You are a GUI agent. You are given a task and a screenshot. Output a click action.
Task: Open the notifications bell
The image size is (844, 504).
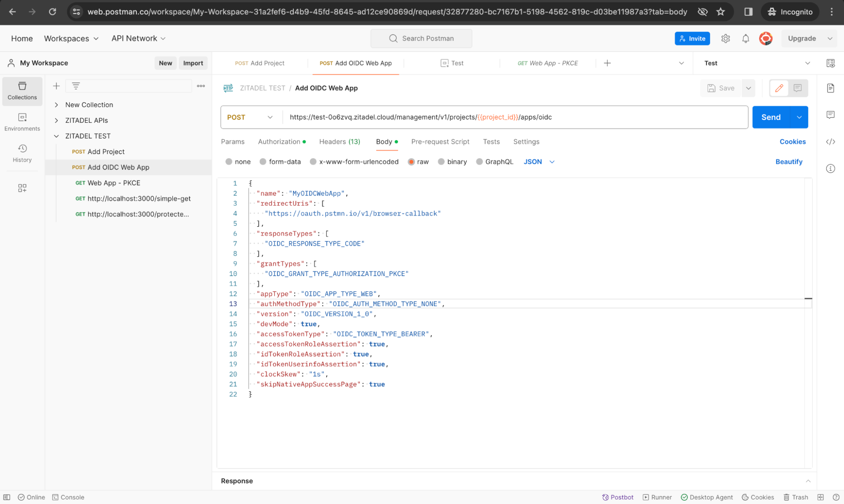tap(746, 38)
